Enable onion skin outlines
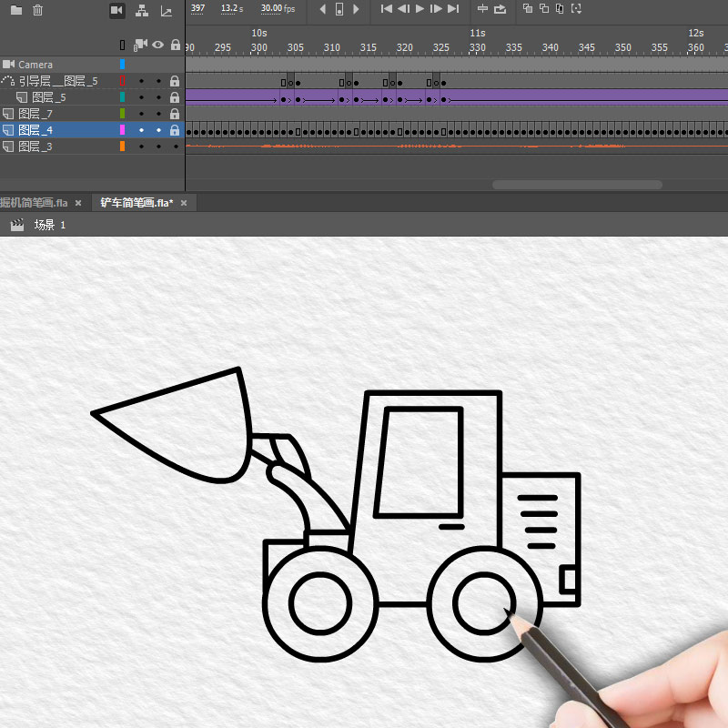 click(544, 8)
